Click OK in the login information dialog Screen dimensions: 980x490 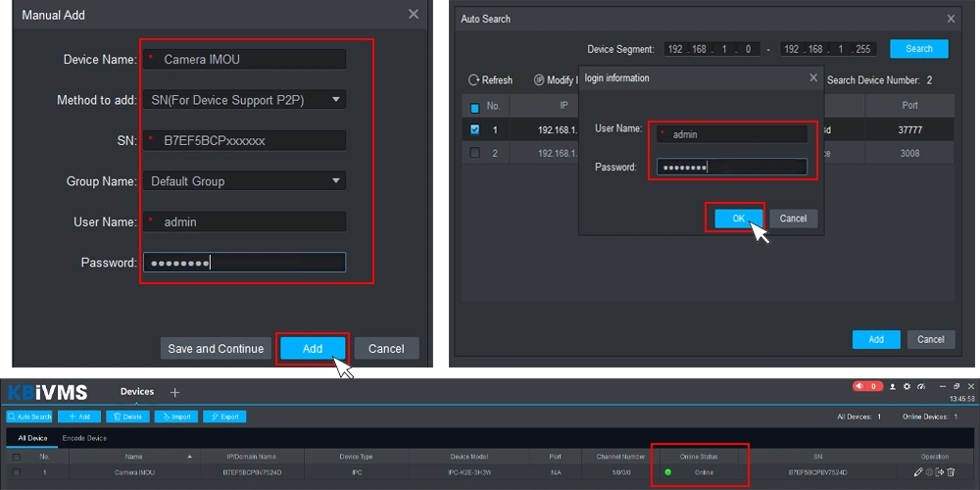(738, 219)
